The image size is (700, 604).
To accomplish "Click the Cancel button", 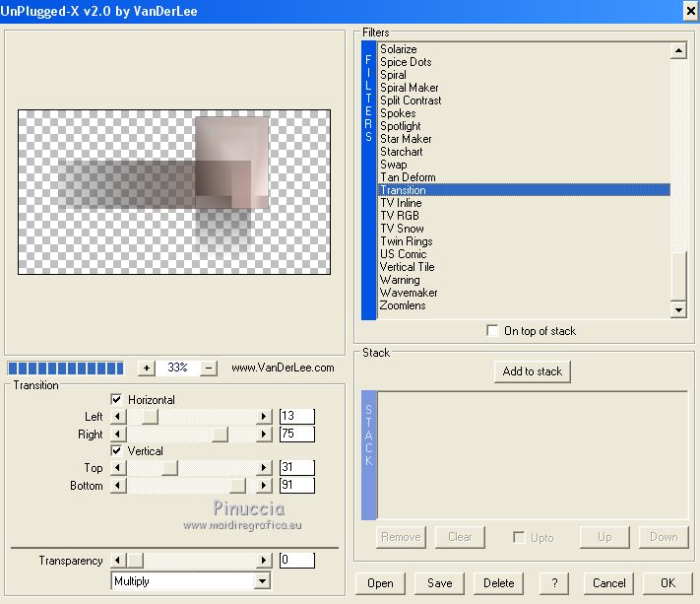I will 608,583.
